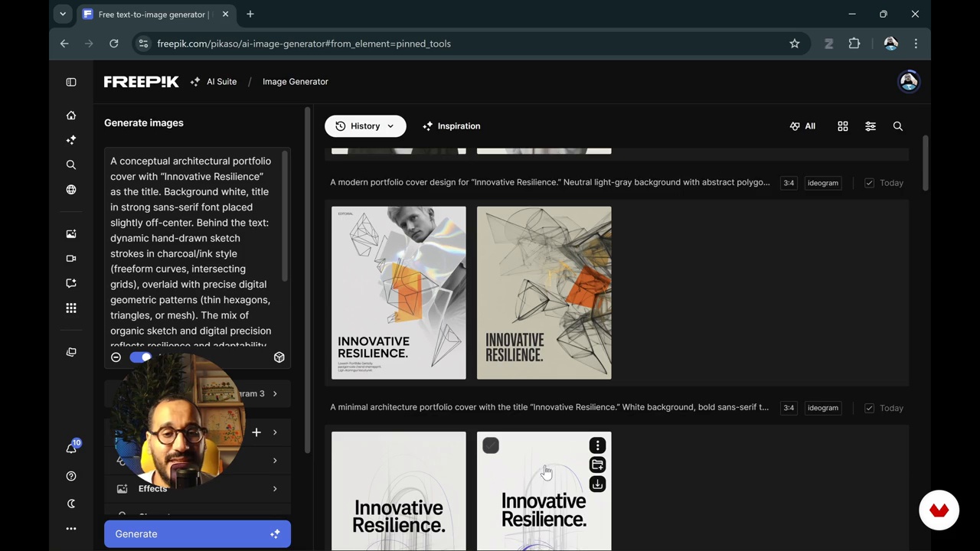Screen dimensions: 980x551
Task: Switch to the Inspiration tab
Action: point(452,126)
